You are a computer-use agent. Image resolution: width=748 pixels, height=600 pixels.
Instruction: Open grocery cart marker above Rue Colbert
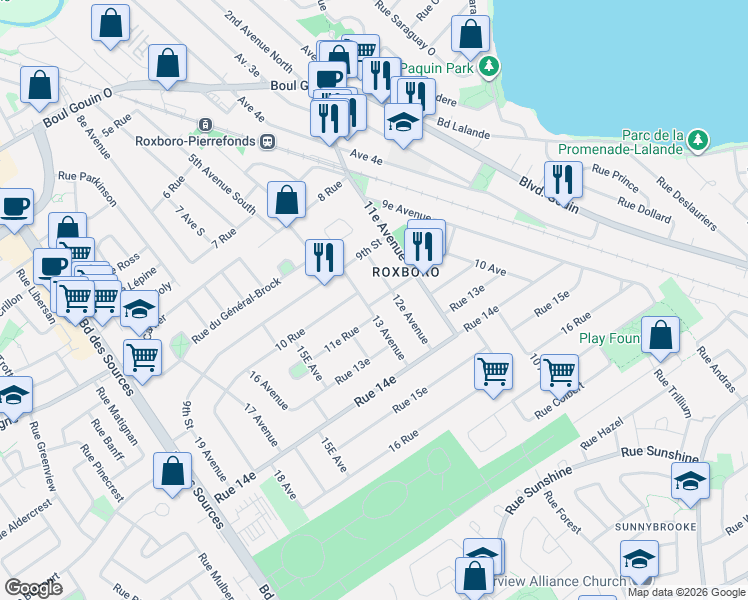point(560,373)
